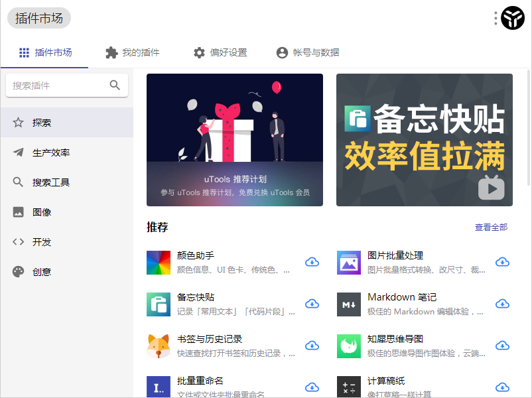Click the 推荐 section heading

[x=157, y=227]
